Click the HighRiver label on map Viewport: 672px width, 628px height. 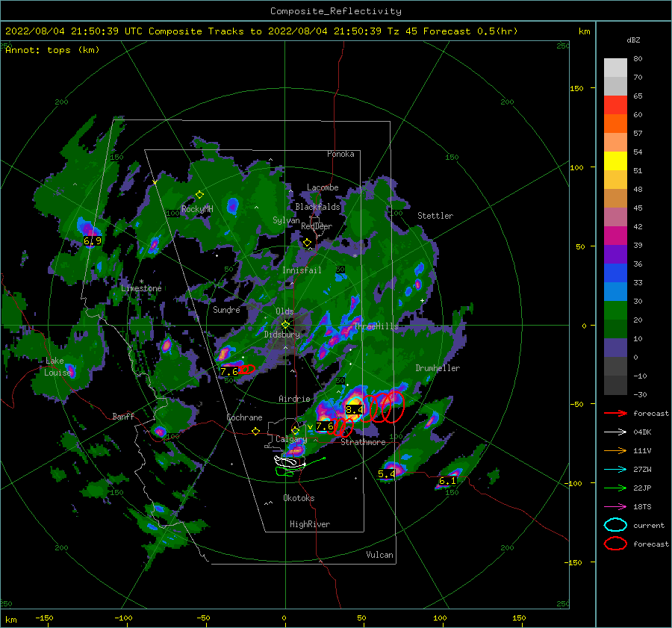(310, 524)
